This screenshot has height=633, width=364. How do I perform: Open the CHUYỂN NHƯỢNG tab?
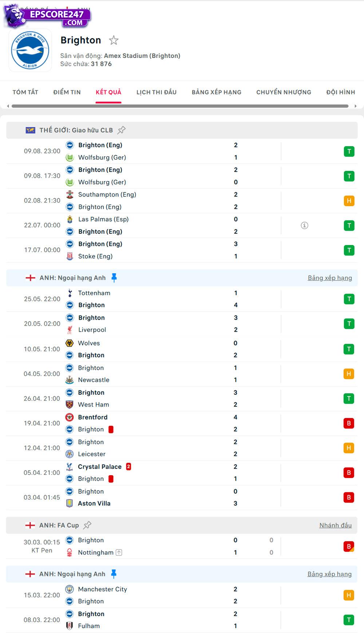(284, 92)
